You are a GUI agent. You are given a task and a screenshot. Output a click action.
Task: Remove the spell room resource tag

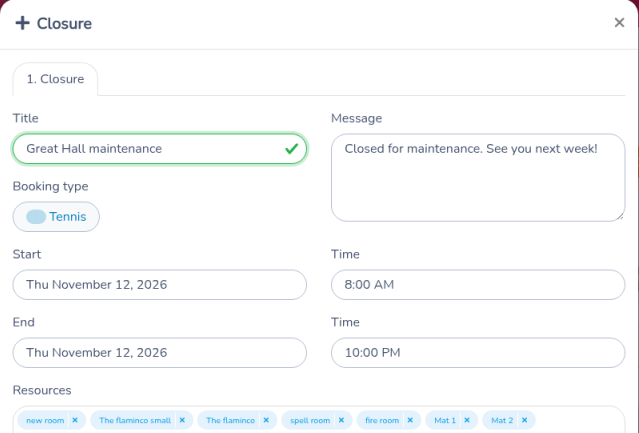342,420
